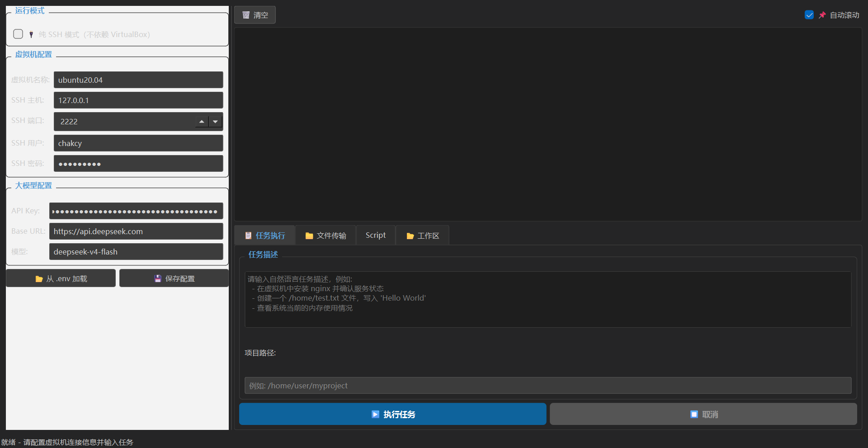Click the folder icon on the 工作区 tab
868x448 pixels.
click(x=410, y=236)
